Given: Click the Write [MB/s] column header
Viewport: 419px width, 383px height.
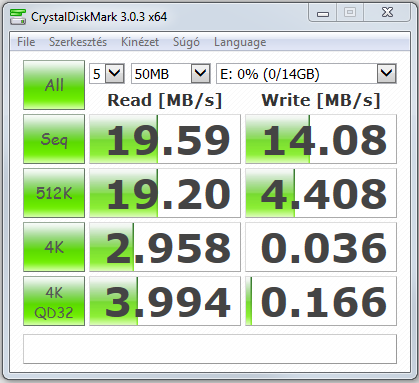Looking at the screenshot, I should click(x=321, y=100).
